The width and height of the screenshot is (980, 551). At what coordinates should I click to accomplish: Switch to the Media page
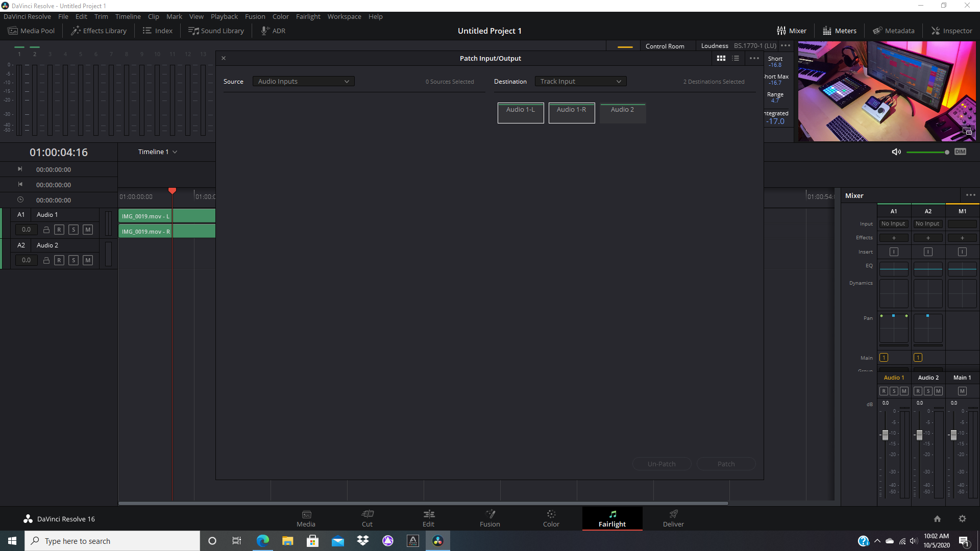[306, 518]
